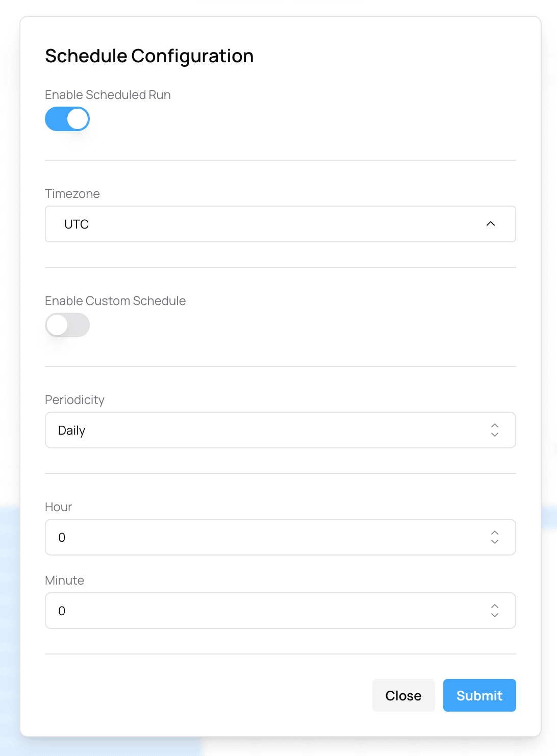Open the UTC timezone dropdown field
Screen dimensions: 557x756
point(265,224)
